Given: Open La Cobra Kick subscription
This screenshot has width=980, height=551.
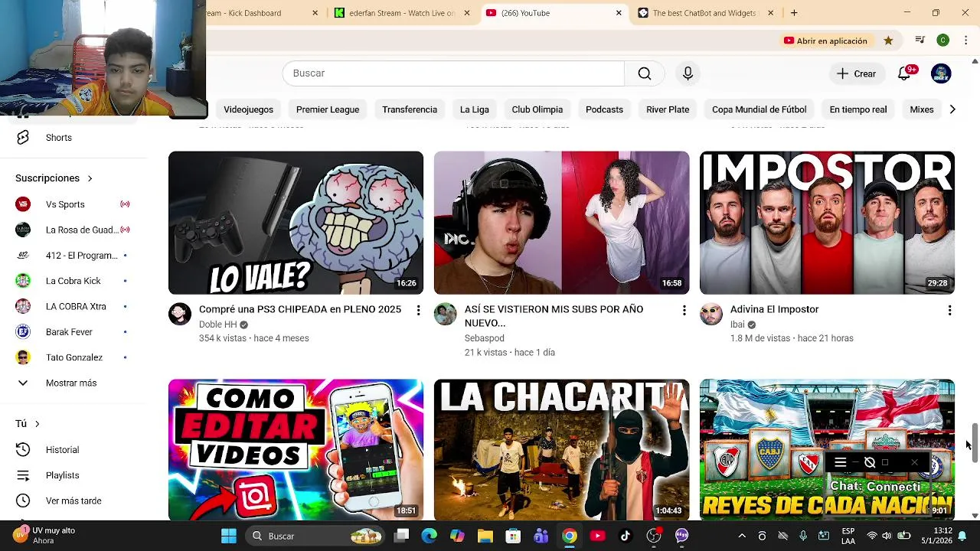Looking at the screenshot, I should (73, 281).
